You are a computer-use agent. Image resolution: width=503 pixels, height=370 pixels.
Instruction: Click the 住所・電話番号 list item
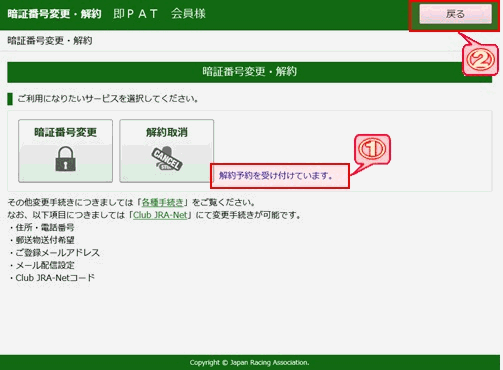point(45,228)
